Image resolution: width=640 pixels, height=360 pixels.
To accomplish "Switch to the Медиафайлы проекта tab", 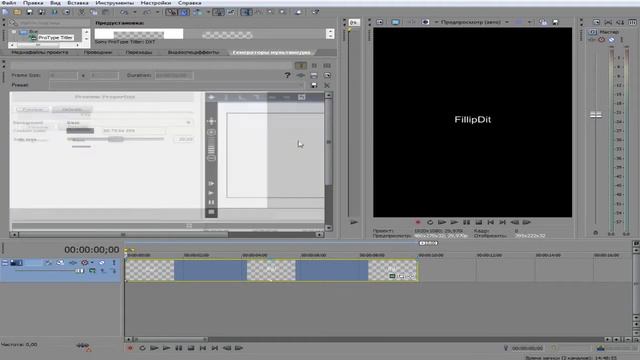I will point(40,53).
